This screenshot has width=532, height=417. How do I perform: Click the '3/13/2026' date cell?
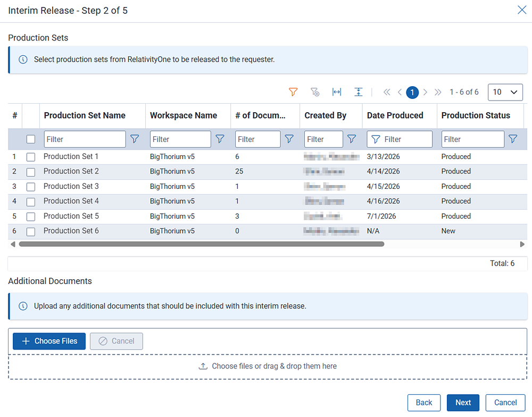coord(384,157)
